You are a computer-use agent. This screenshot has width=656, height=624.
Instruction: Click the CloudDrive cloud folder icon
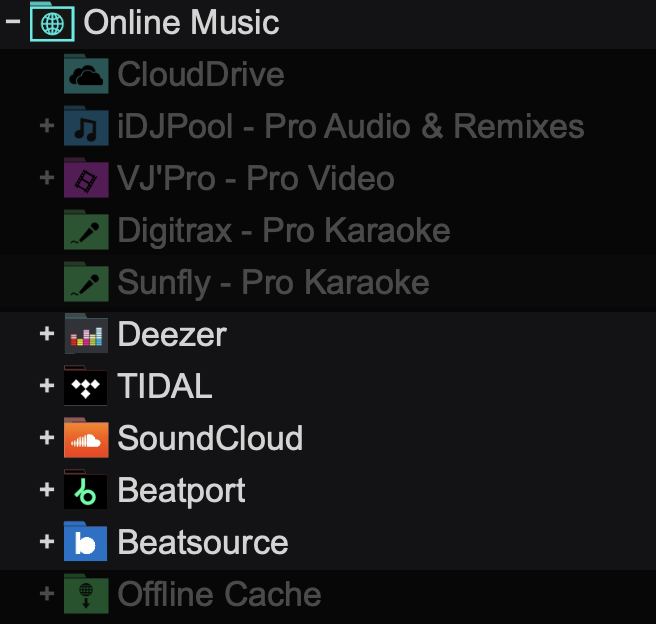click(85, 74)
